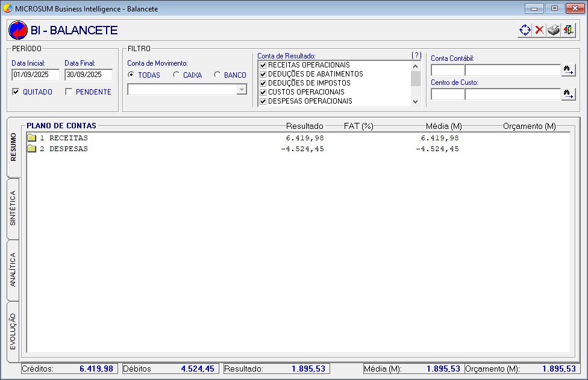The width and height of the screenshot is (588, 380).
Task: Print the balancete with the printer icon
Action: [554, 30]
